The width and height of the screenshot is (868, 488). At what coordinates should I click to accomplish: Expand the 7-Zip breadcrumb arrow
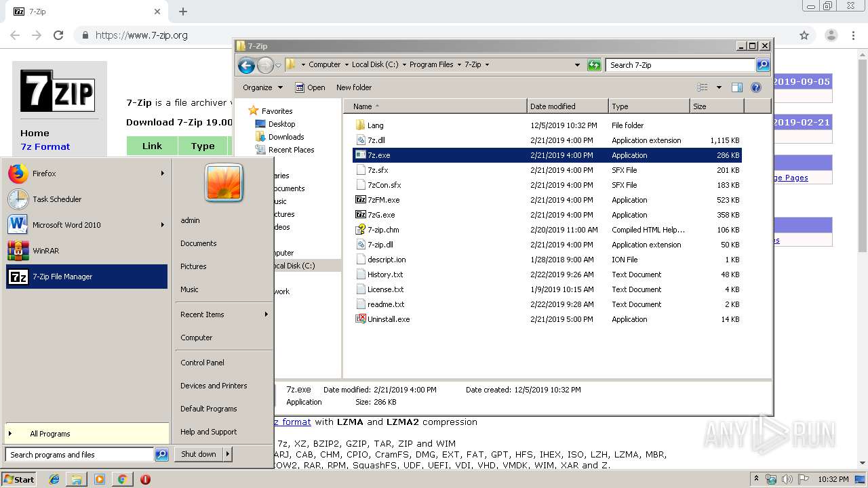pyautogui.click(x=487, y=65)
